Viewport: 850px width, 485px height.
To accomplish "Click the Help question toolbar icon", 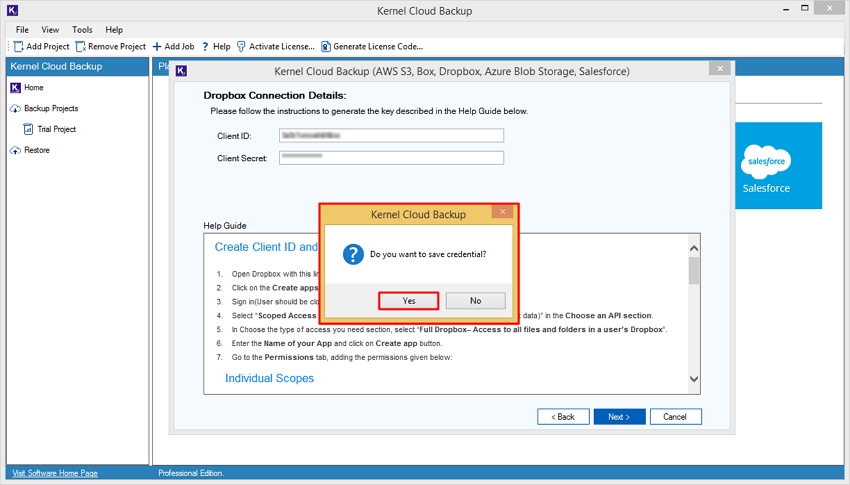I will (205, 47).
